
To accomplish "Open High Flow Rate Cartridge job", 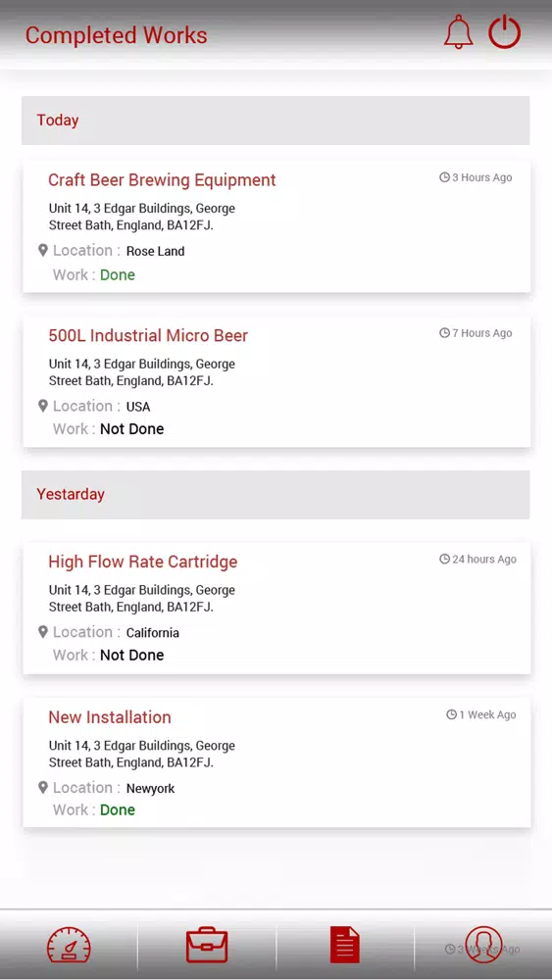I will pos(276,608).
